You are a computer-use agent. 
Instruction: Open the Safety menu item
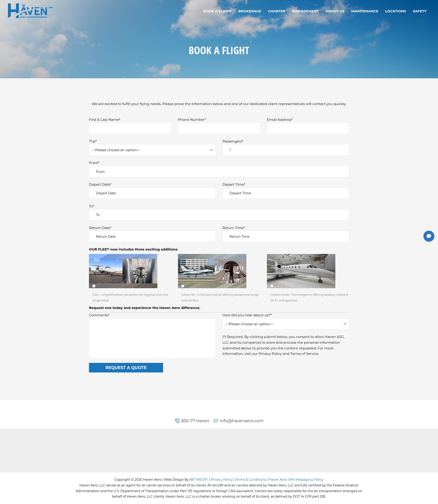click(420, 11)
